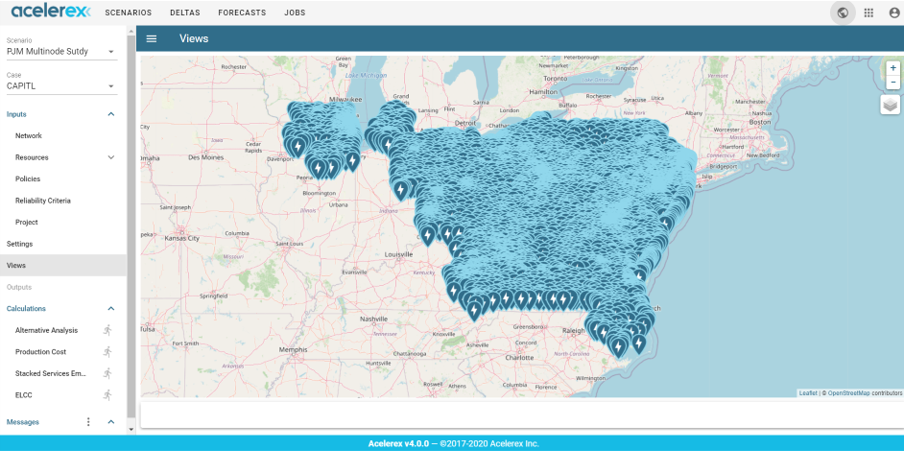Zoom out on the map
The height and width of the screenshot is (451, 904).
[x=893, y=82]
